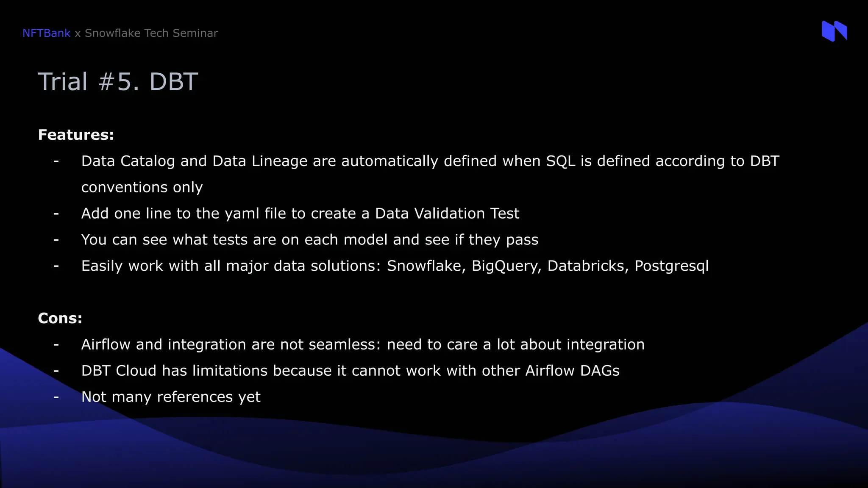Click the Features: heading

76,135
